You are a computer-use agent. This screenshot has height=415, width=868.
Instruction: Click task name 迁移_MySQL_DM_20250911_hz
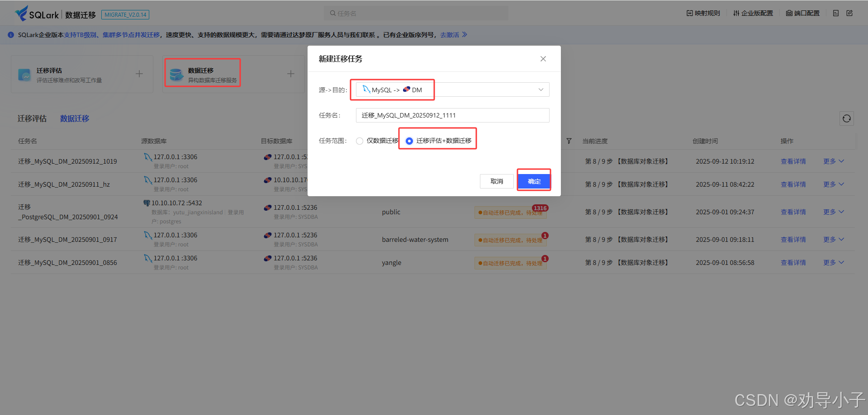[64, 184]
